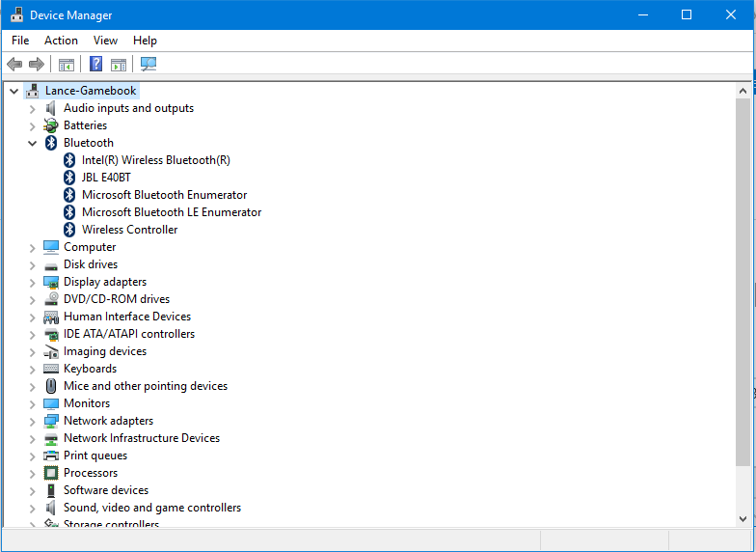The height and width of the screenshot is (552, 756).
Task: Select the Monitors category label
Action: pyautogui.click(x=87, y=403)
